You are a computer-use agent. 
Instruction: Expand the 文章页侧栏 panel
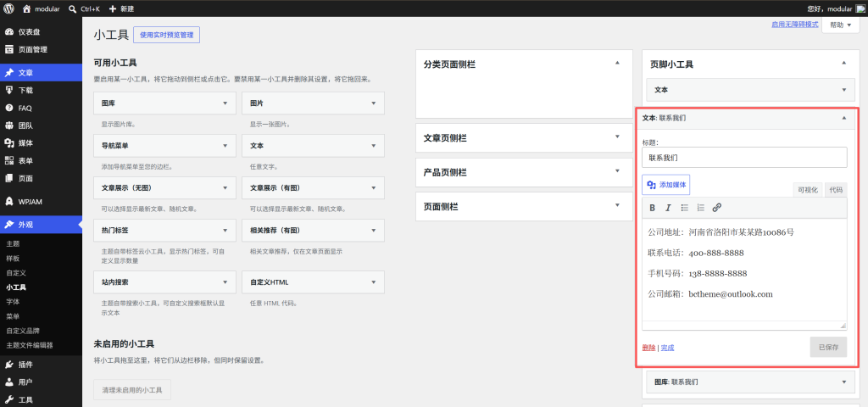click(617, 137)
